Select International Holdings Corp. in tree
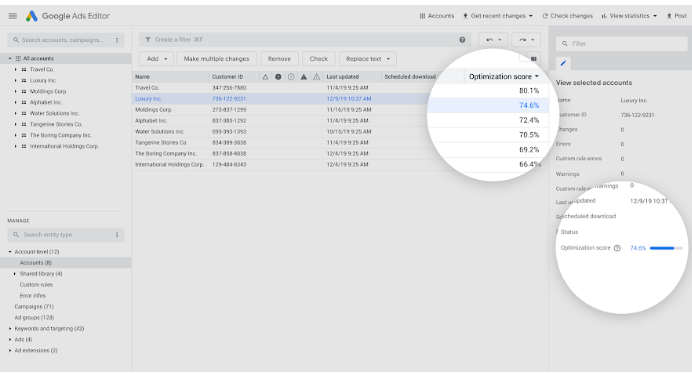Viewport: 692px width, 373px height. point(64,146)
